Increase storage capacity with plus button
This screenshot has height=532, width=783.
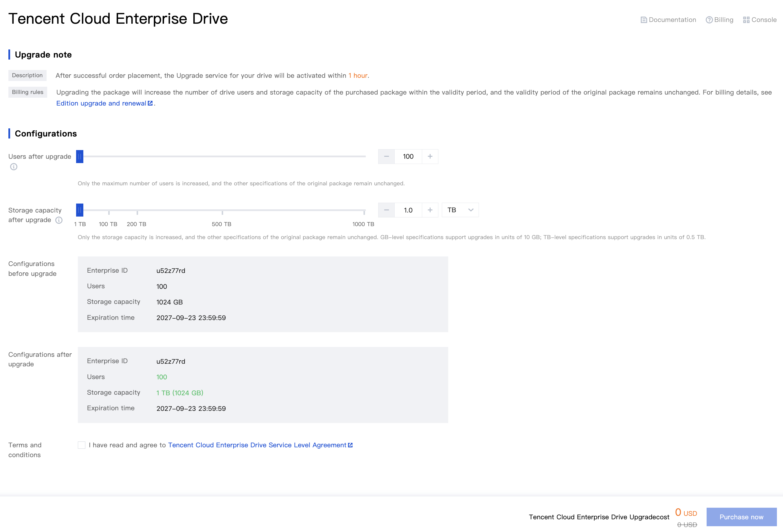(430, 210)
